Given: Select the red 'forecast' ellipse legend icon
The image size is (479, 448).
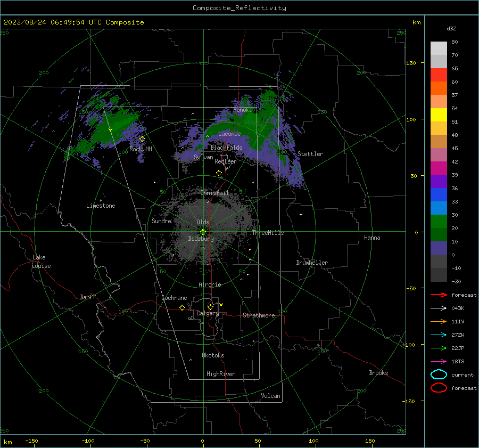Looking at the screenshot, I should pyautogui.click(x=439, y=388).
